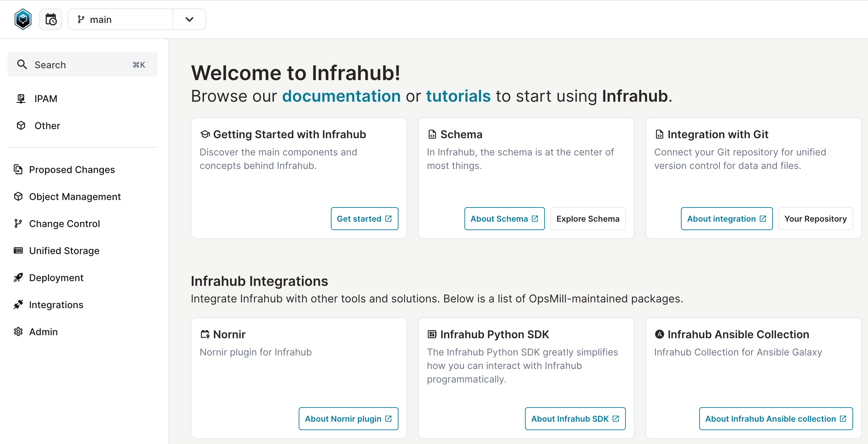Click the Search input field
Image resolution: width=868 pixels, height=444 pixels.
point(82,65)
